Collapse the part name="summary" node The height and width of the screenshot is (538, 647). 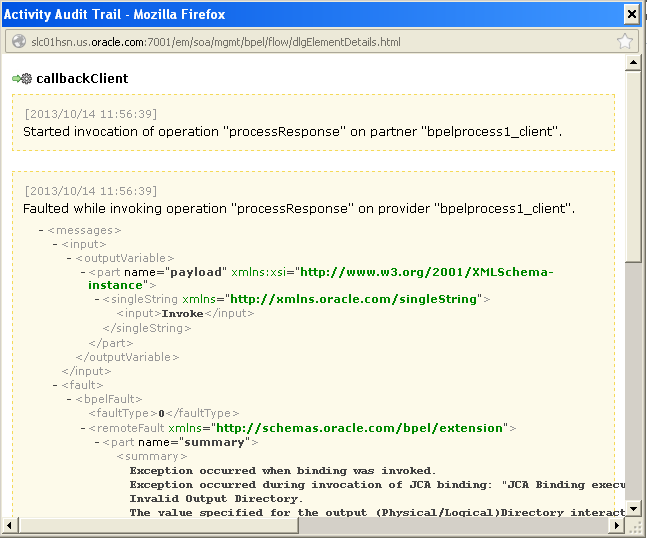tap(97, 442)
